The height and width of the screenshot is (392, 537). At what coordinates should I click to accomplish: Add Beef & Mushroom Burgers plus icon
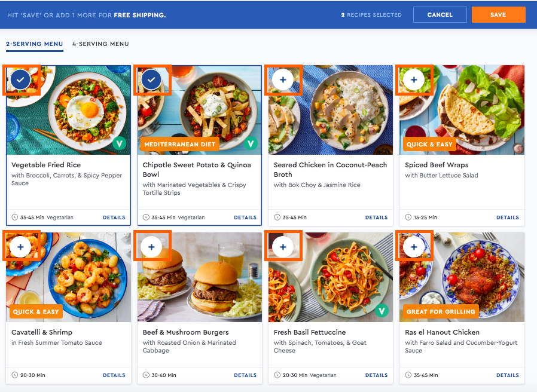click(x=151, y=247)
